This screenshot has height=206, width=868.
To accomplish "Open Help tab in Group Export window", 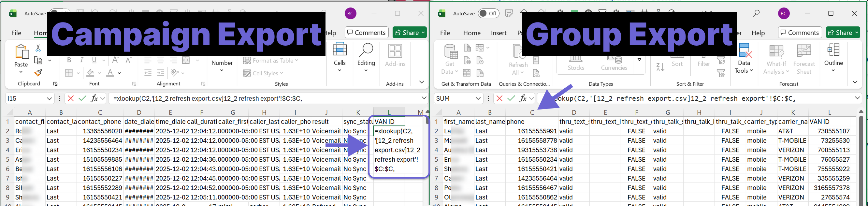I will tap(758, 33).
